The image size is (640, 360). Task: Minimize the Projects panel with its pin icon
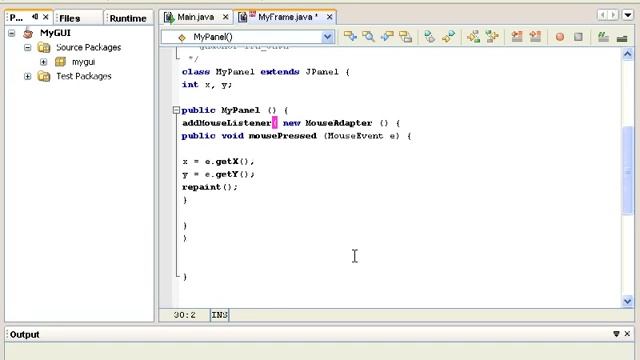[35, 17]
